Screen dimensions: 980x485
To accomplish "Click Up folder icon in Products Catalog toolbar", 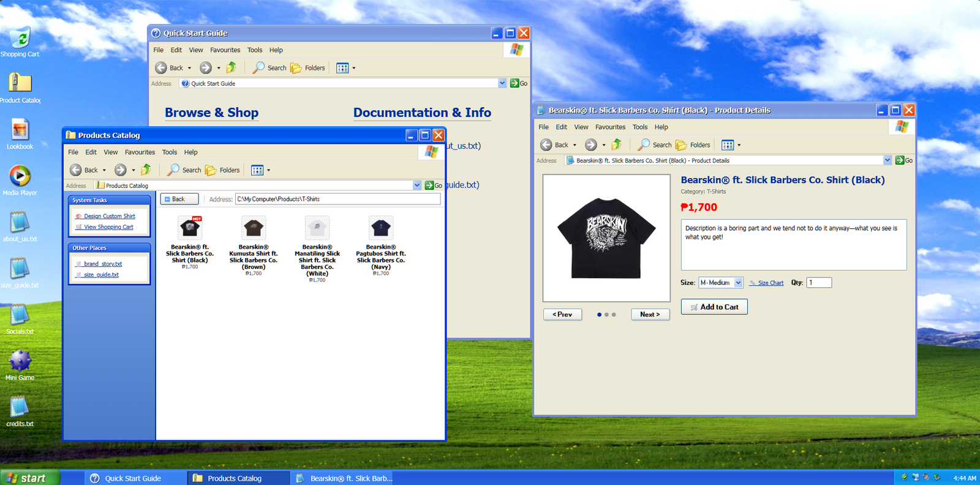I will pos(146,170).
